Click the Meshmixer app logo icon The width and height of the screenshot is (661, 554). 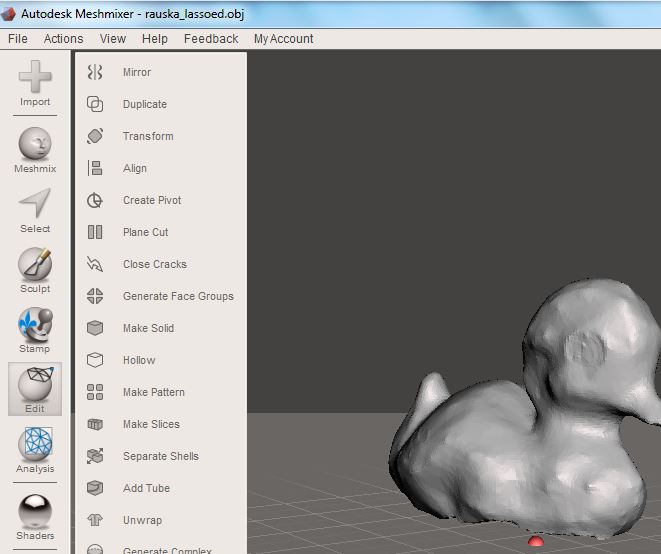(x=8, y=14)
